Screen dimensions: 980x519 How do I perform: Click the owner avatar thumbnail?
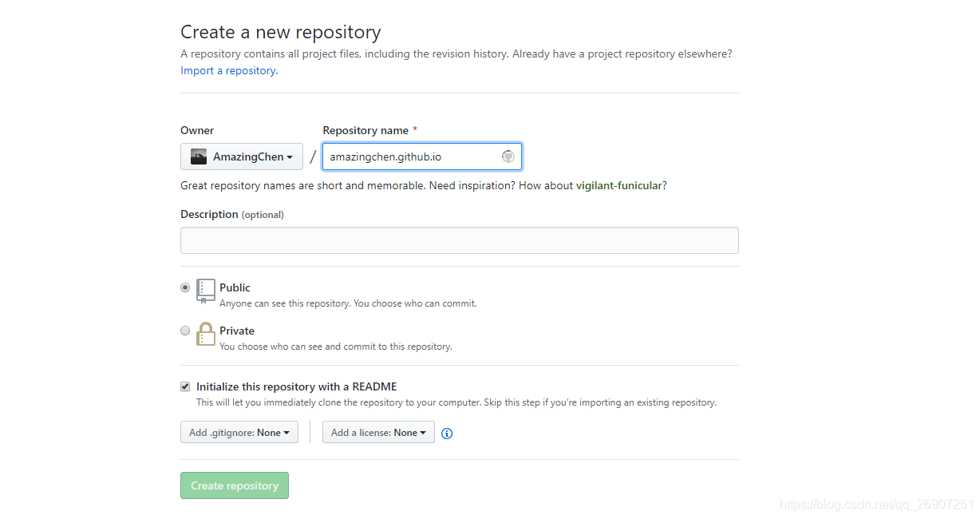point(199,156)
